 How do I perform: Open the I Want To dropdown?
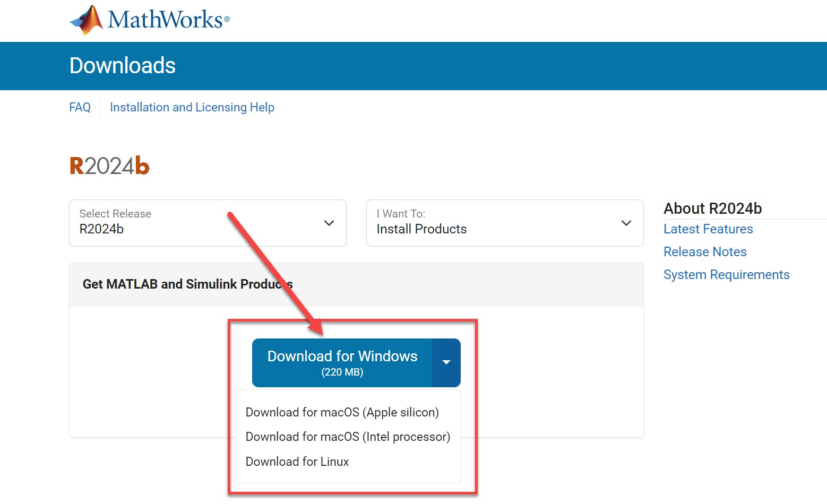click(505, 223)
